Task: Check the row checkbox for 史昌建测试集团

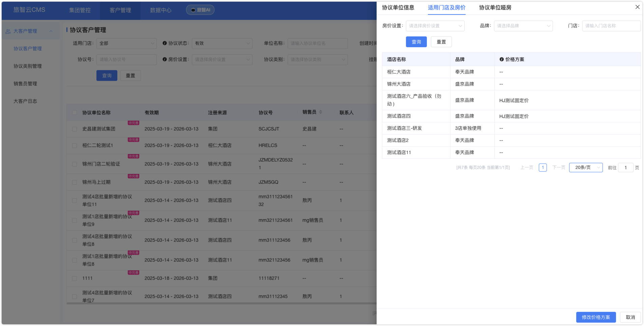Action: click(x=75, y=129)
